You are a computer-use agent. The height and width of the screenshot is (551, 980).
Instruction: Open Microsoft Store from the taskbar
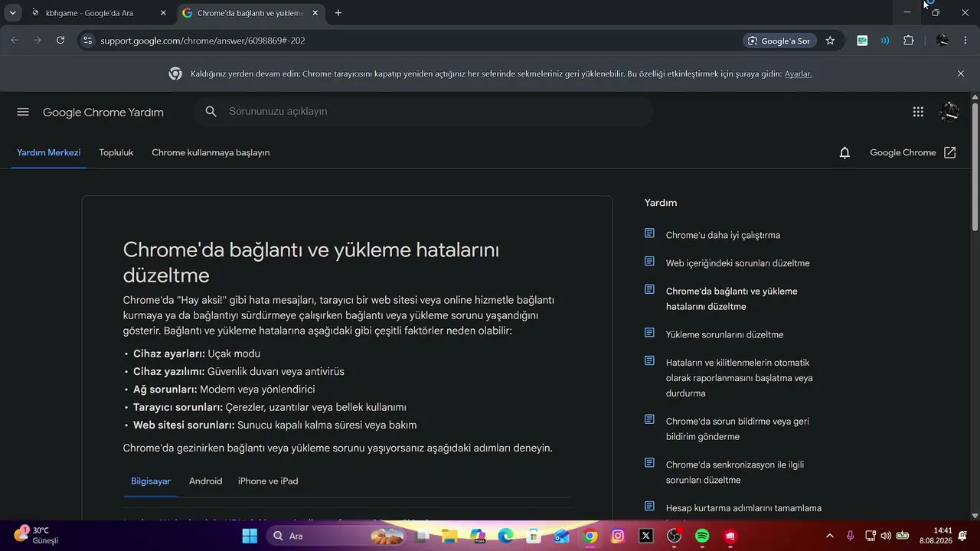(x=534, y=536)
